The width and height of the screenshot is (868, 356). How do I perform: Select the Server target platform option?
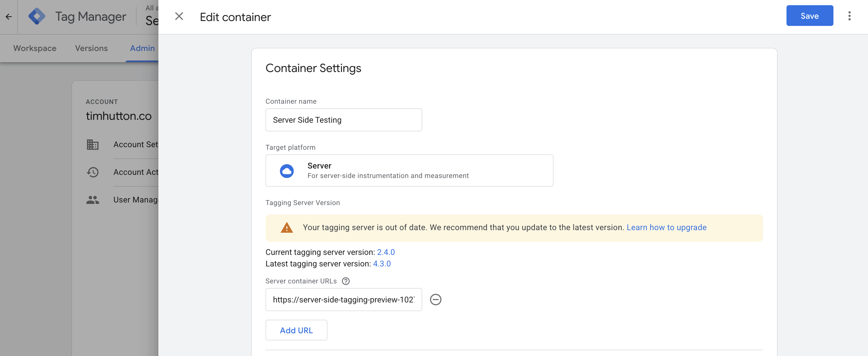(x=409, y=171)
